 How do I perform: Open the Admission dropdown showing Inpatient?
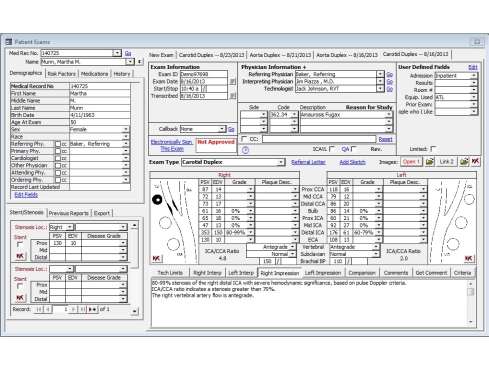473,76
